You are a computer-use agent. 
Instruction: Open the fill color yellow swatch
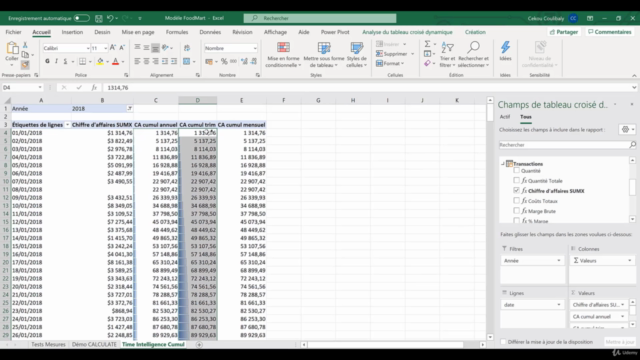click(100, 61)
